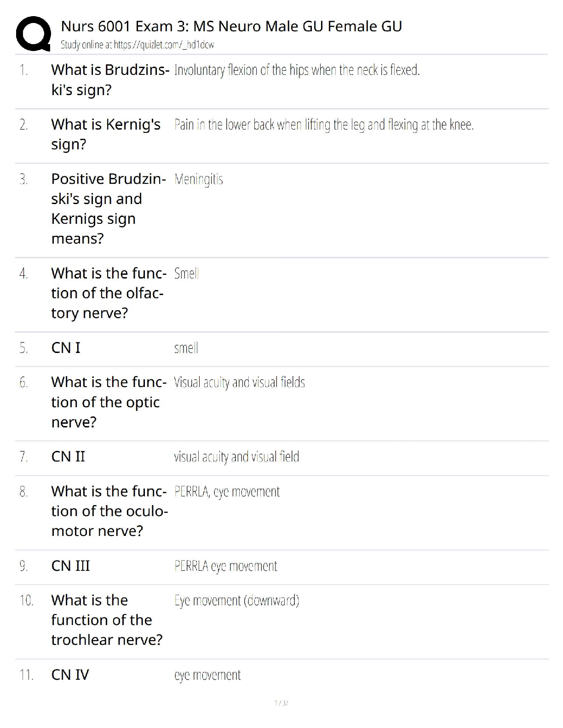Screen dimensions: 563x728
Task: Select the trochlear nerve function question
Action: click(x=107, y=620)
